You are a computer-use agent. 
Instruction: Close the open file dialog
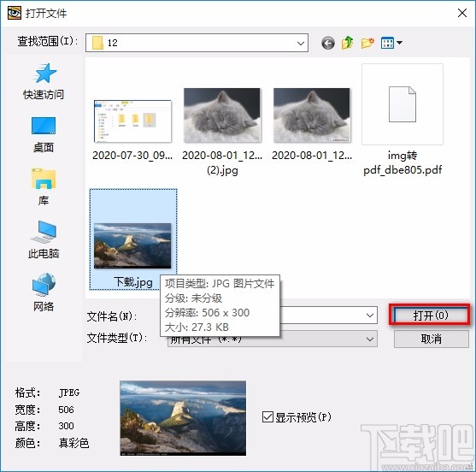[462, 13]
